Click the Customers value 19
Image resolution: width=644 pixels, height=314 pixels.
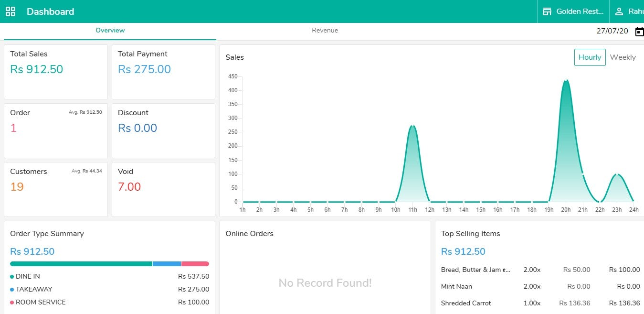tap(18, 186)
